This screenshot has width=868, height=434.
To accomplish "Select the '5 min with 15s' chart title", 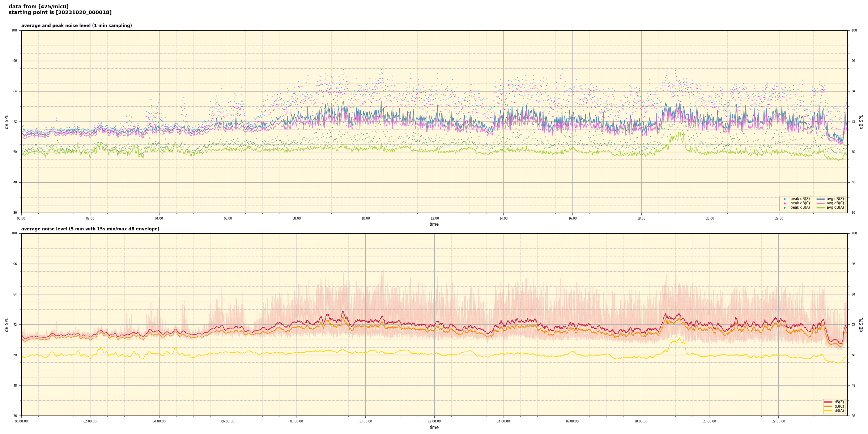I will [x=90, y=229].
